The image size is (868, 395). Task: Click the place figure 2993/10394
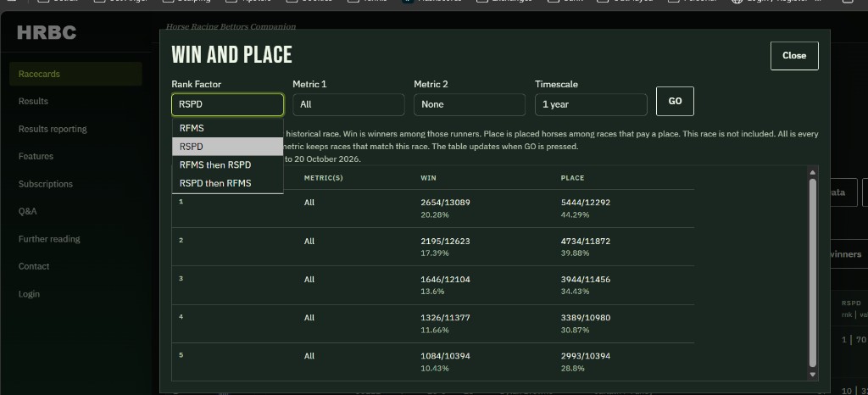(x=586, y=356)
